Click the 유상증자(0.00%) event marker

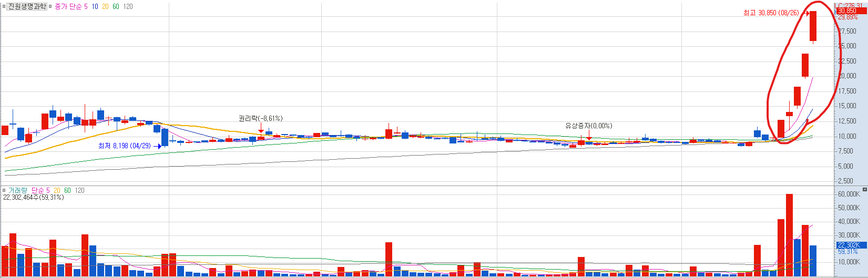click(x=589, y=126)
